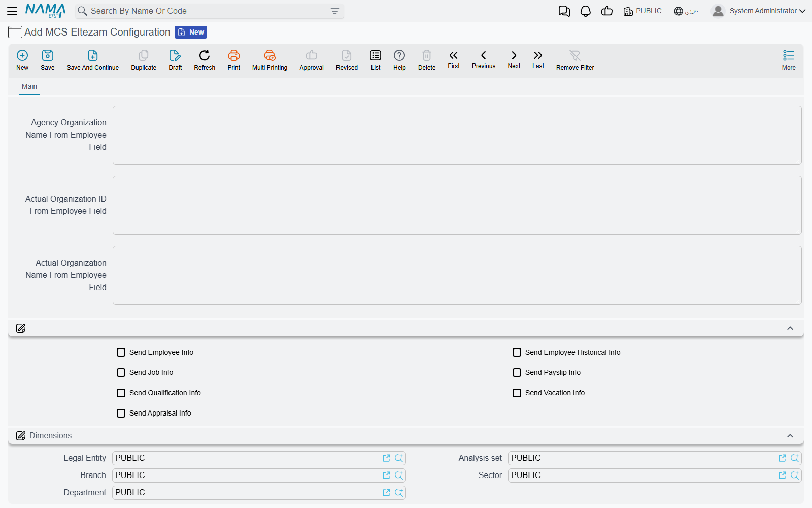
Task: Open Branch lookup search
Action: click(x=399, y=475)
